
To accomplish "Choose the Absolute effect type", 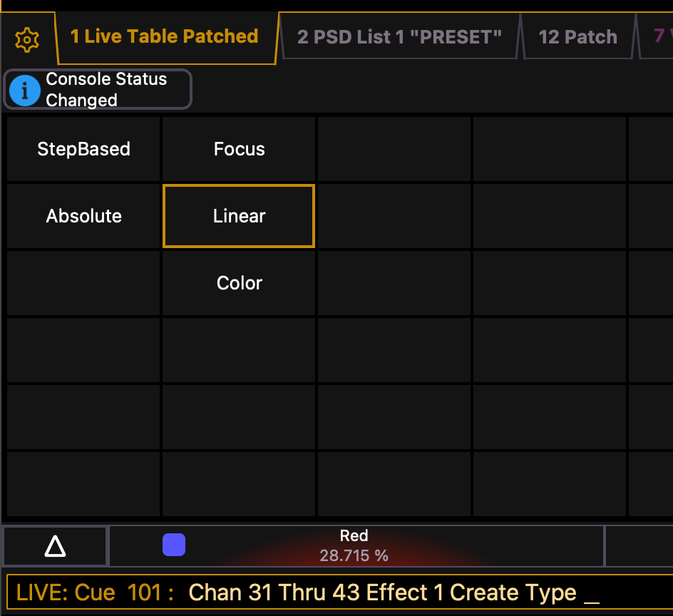I will pyautogui.click(x=84, y=216).
